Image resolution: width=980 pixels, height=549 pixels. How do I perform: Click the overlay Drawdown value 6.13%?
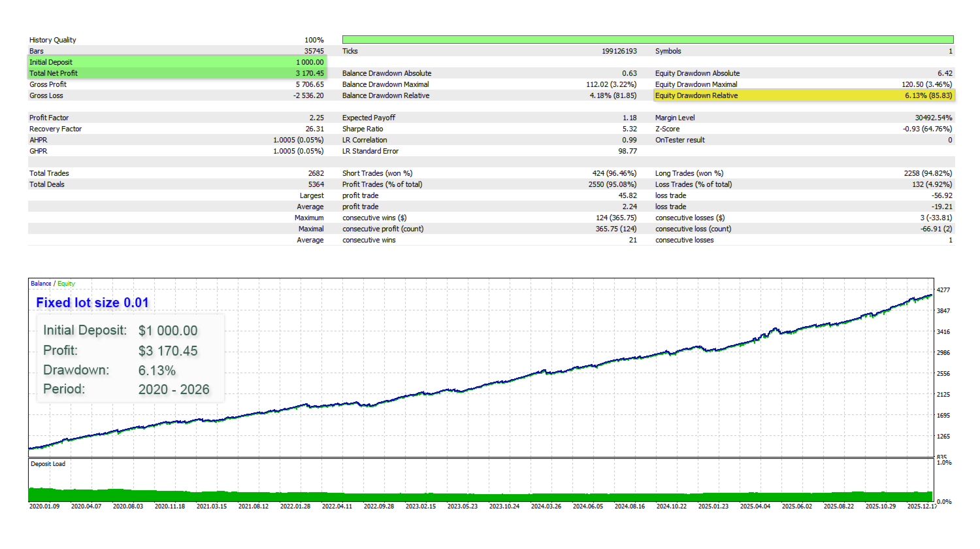(157, 371)
